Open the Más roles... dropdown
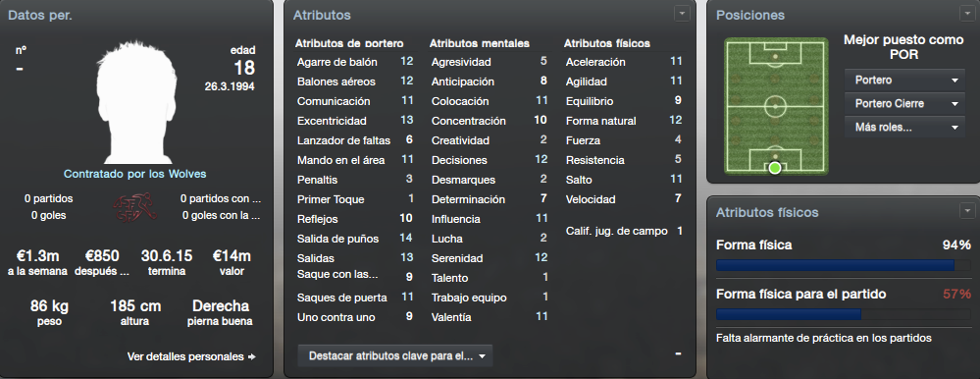The height and width of the screenshot is (379, 980). 903,128
